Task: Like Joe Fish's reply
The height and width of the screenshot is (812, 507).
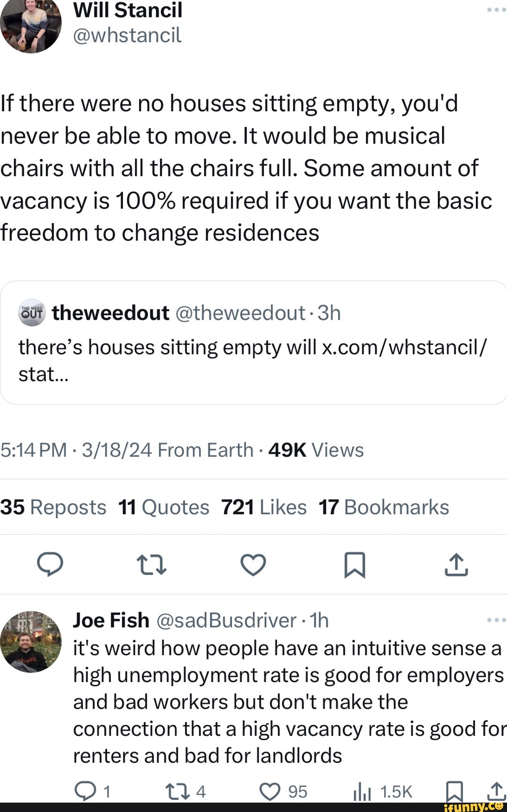Action: (270, 791)
